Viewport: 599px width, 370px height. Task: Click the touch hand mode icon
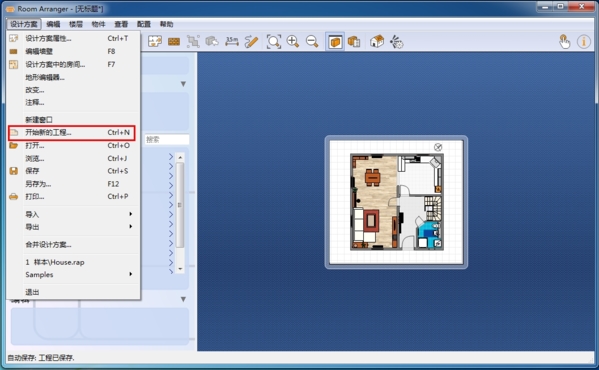coord(564,41)
